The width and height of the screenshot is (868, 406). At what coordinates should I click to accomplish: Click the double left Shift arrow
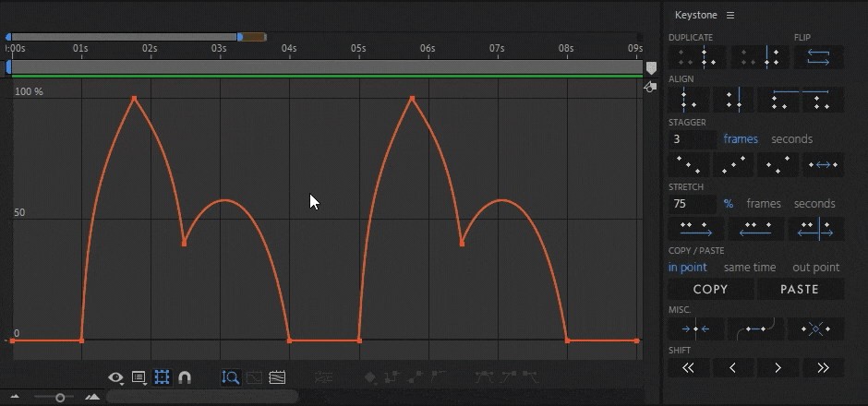tap(689, 368)
